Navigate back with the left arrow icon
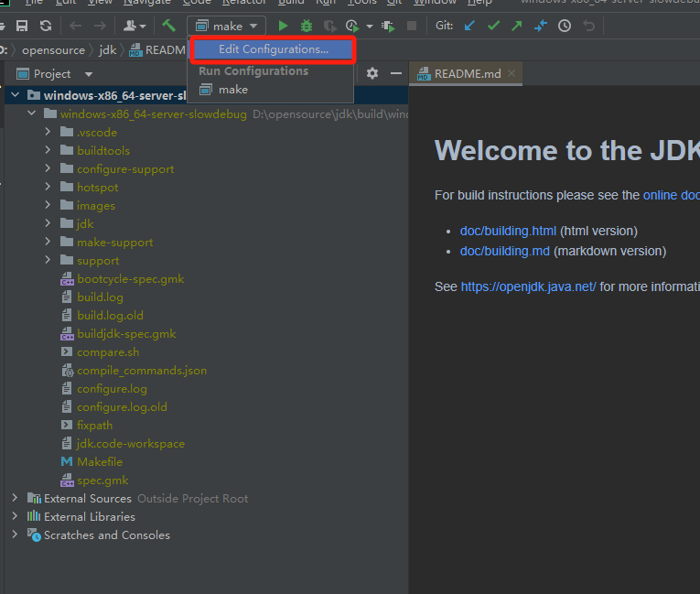Viewport: 700px width, 594px height. coord(75,26)
